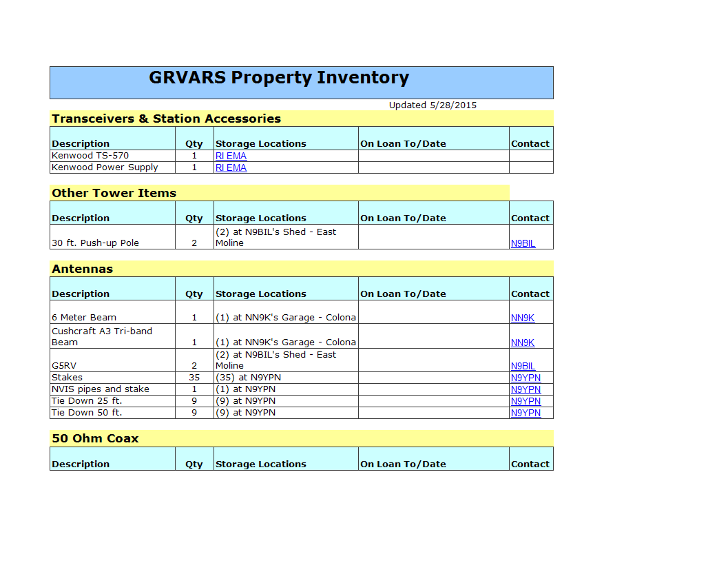Click the Transceivers & Station Accessories heading

click(x=166, y=119)
